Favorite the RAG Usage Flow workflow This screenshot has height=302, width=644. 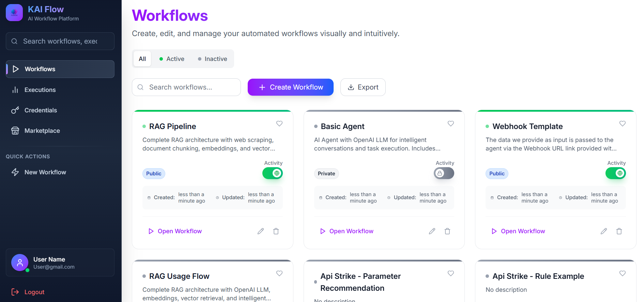279,273
